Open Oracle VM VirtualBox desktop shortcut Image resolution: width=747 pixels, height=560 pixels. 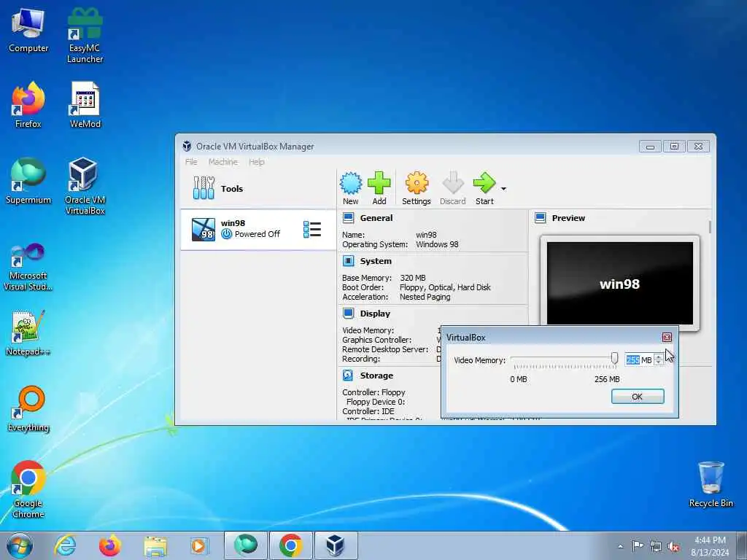[x=85, y=186]
